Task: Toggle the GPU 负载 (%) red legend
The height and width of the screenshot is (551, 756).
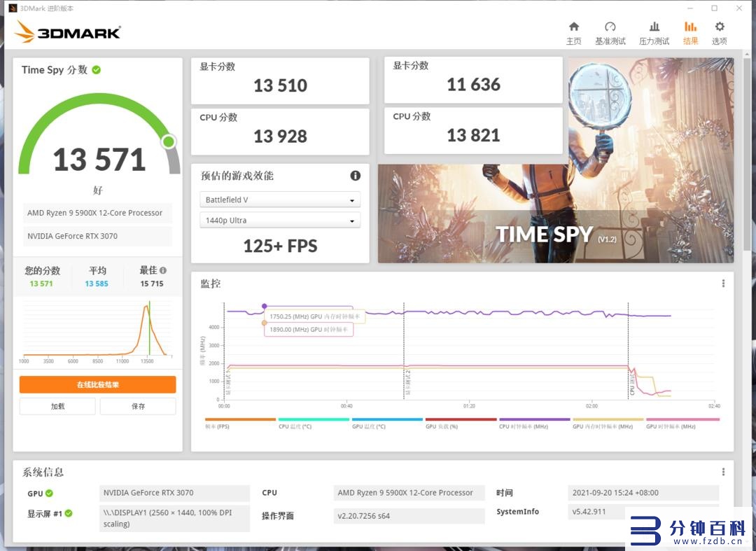Action: click(461, 424)
